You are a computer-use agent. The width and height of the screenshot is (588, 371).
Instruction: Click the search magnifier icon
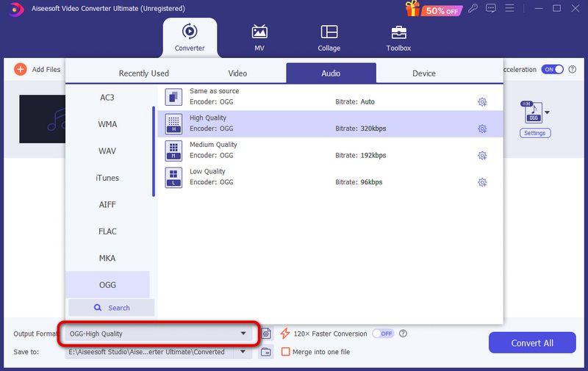tap(98, 308)
